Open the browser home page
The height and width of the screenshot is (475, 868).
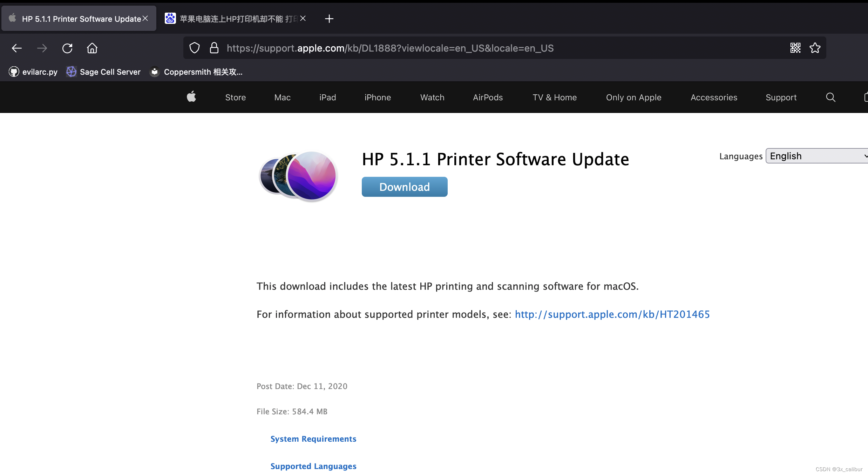click(x=92, y=48)
